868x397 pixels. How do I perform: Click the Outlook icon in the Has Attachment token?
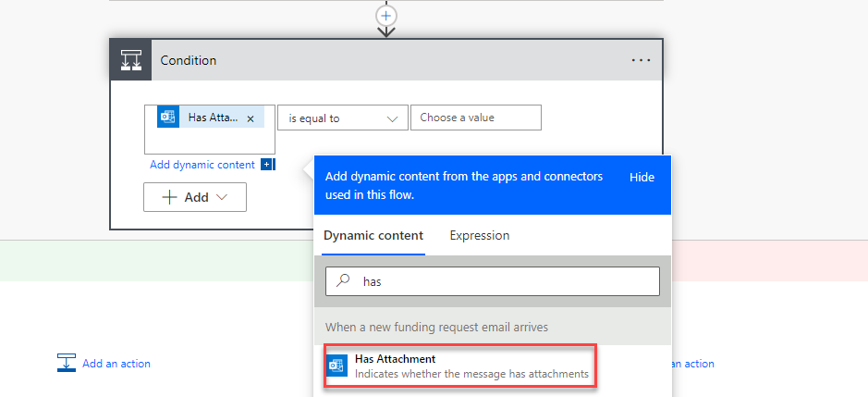(x=168, y=118)
